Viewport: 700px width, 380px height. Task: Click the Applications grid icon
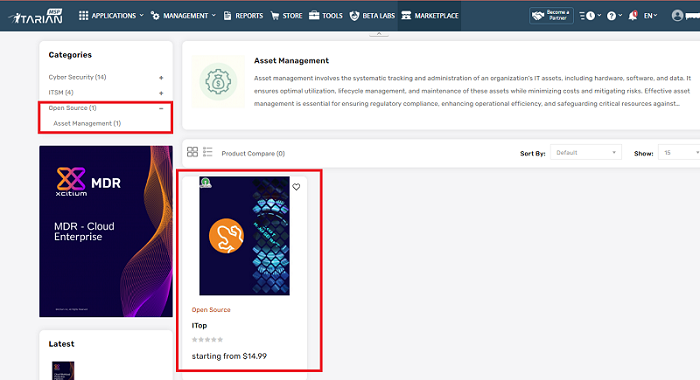pyautogui.click(x=83, y=16)
